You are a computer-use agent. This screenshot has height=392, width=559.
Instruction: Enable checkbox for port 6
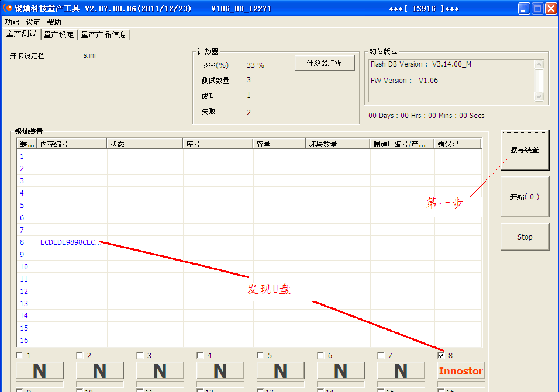click(x=321, y=355)
